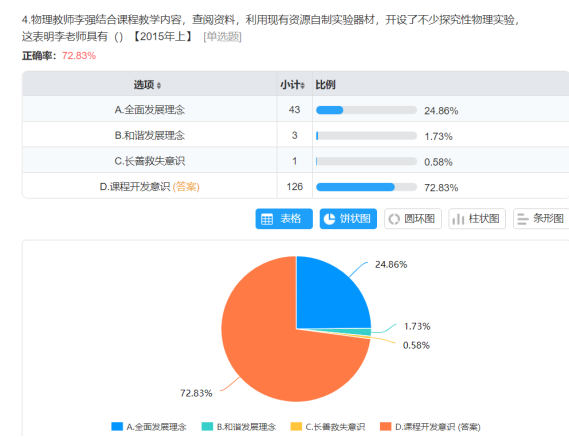569x437 pixels.
Task: Sort by 小计 column arrow
Action: point(302,86)
